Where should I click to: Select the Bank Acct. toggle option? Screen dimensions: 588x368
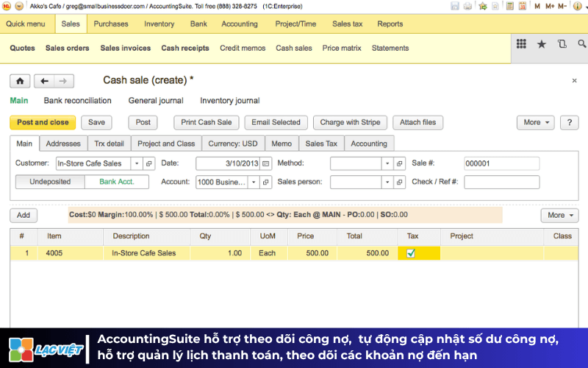click(117, 182)
